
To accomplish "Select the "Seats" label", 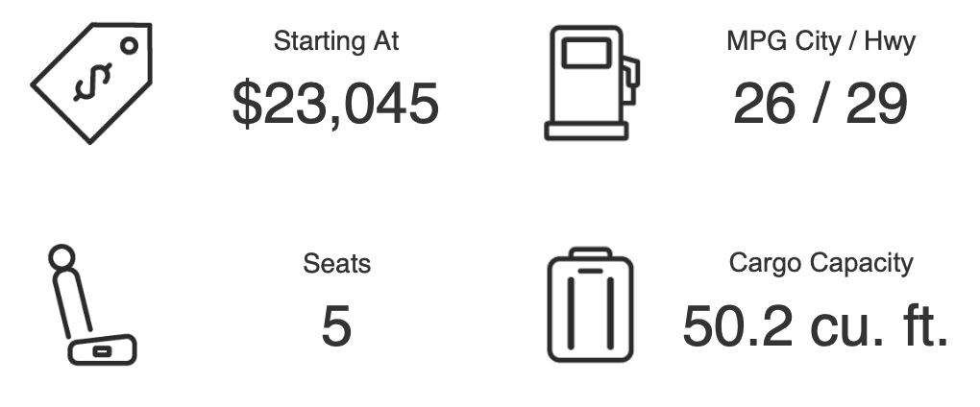I will [x=337, y=263].
